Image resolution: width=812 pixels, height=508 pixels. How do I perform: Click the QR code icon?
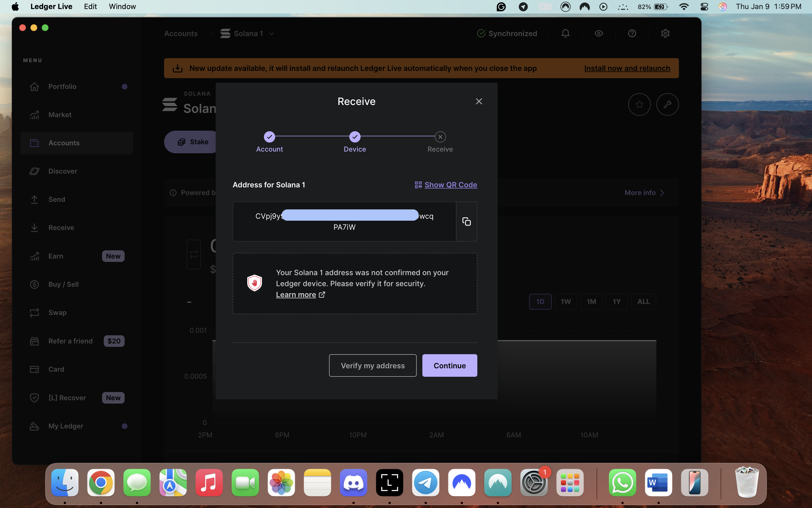[418, 185]
